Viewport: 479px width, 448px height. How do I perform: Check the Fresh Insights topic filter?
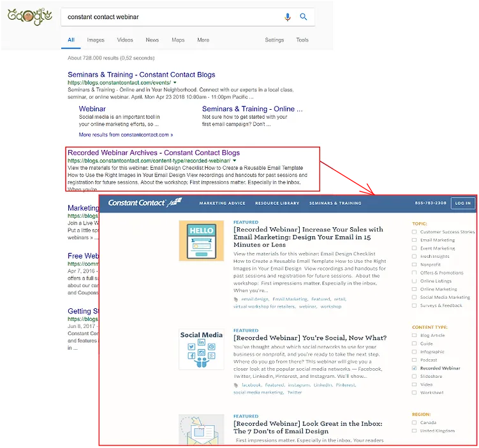point(414,257)
